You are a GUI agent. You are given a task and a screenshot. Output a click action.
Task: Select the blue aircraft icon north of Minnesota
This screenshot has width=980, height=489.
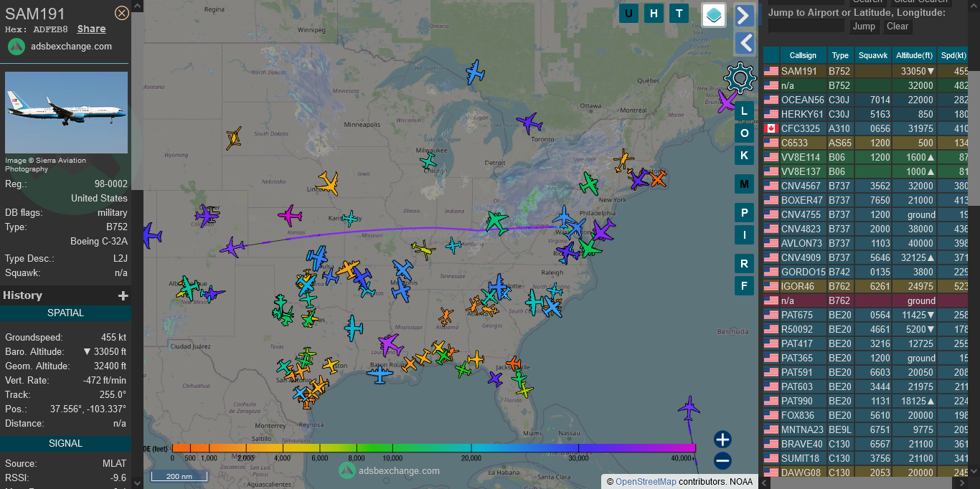pyautogui.click(x=475, y=72)
